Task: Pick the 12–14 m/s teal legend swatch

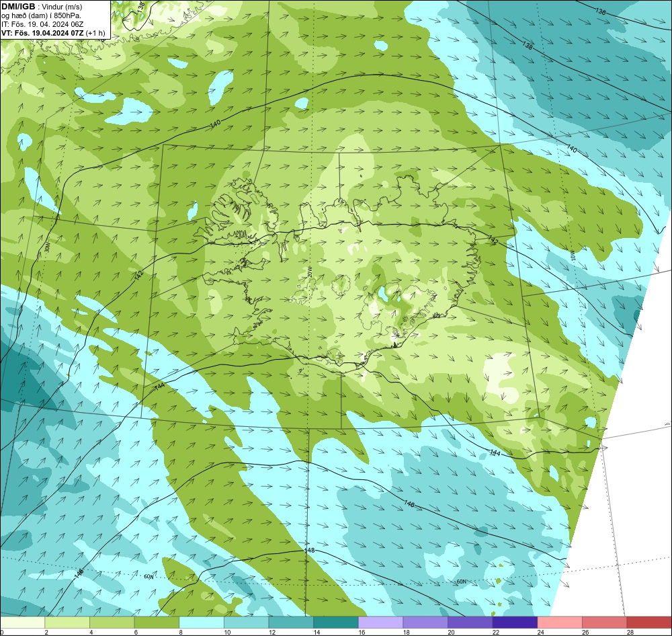Action: [x=291, y=622]
